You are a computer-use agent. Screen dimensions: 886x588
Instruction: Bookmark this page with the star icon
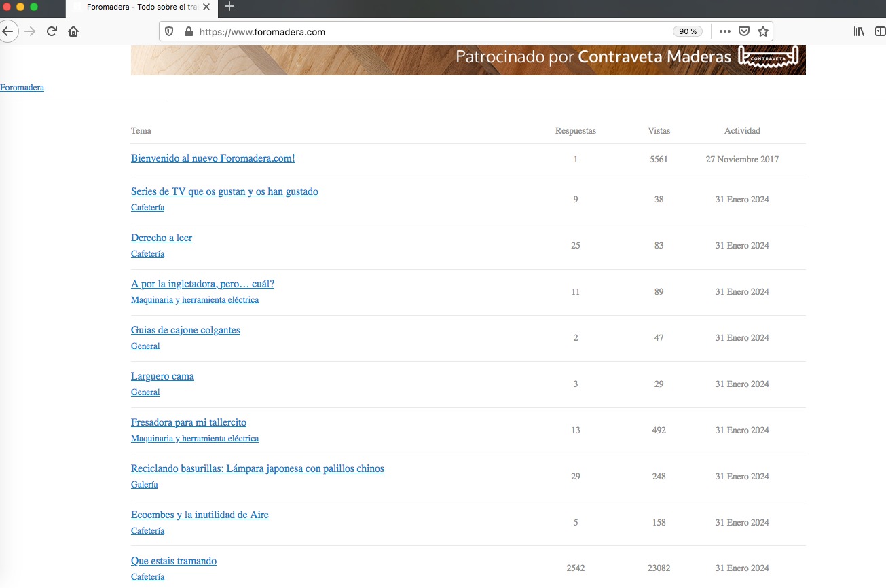[763, 31]
